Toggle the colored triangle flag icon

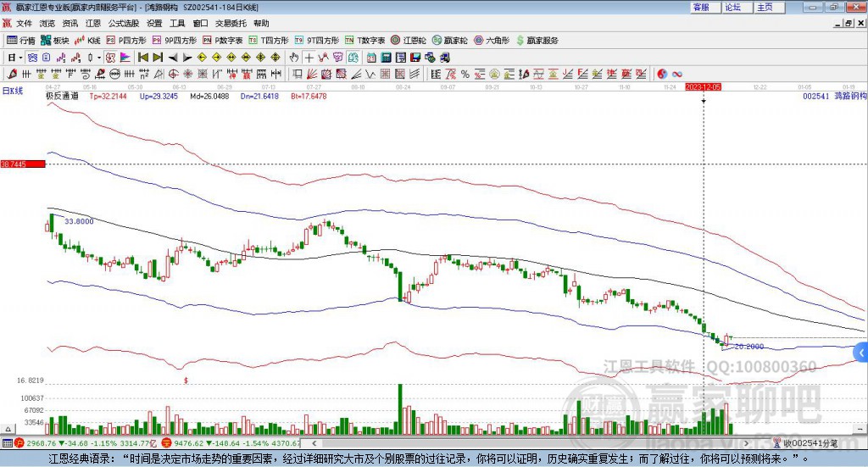click(125, 58)
